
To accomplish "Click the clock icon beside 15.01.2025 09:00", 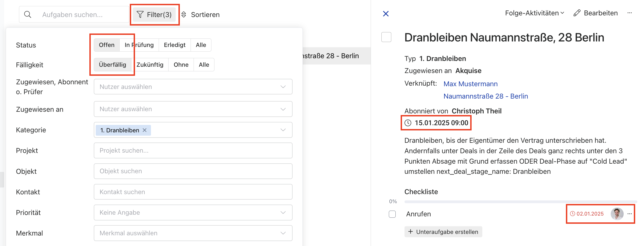I will pos(408,123).
